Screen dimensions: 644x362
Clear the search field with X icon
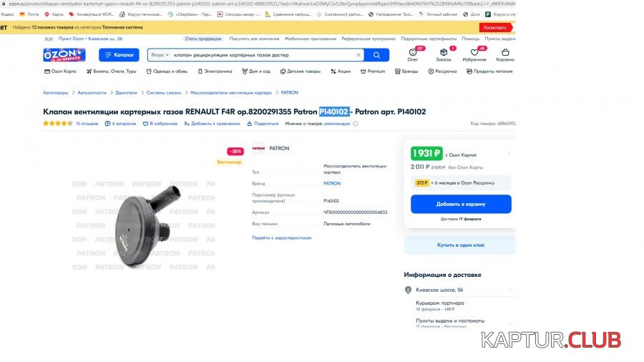pos(358,55)
